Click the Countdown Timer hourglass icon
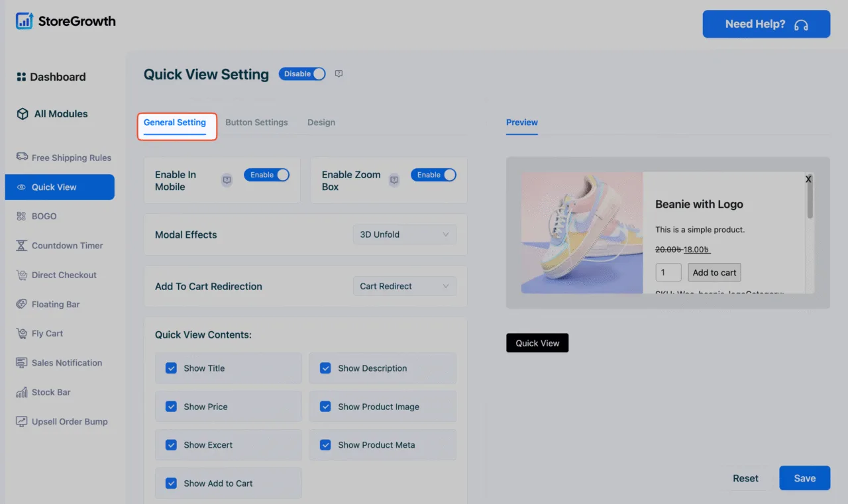 [22, 246]
